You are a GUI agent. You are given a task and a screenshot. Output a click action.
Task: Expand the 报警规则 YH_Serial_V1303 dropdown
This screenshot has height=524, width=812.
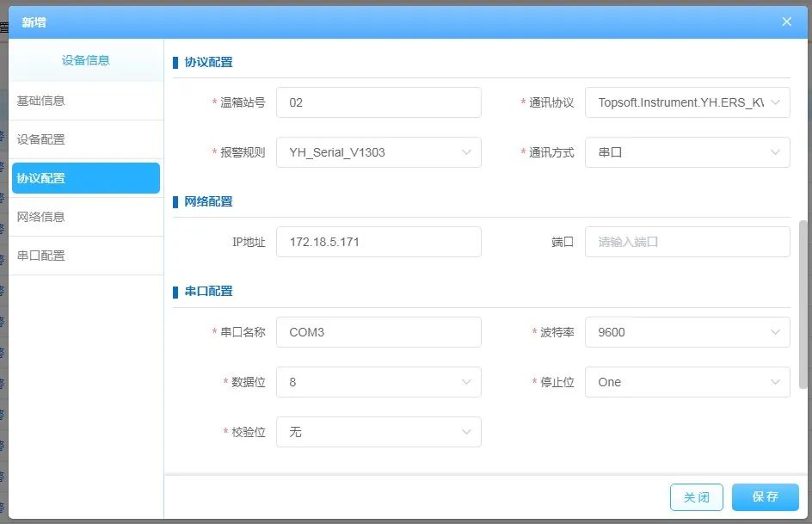pos(378,152)
